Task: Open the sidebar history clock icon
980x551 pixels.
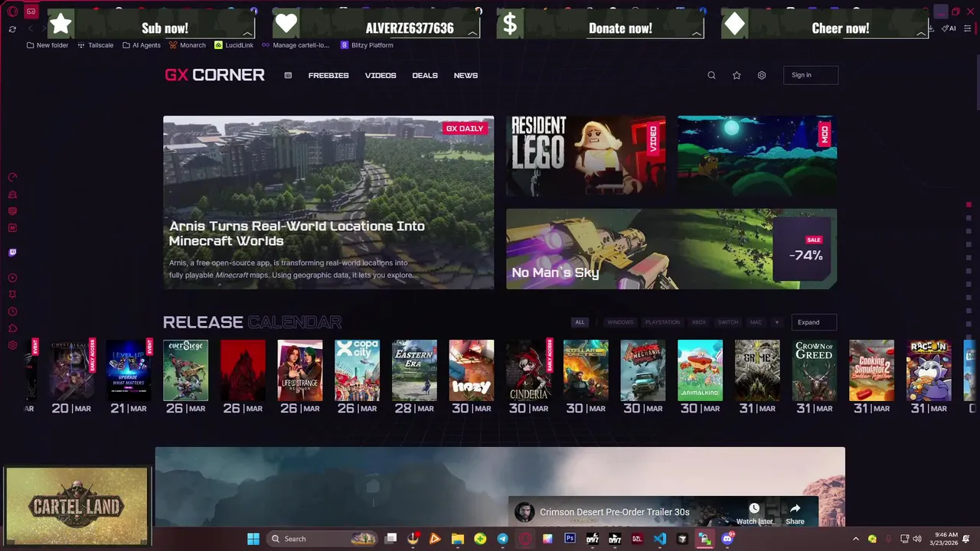Action: (x=12, y=311)
